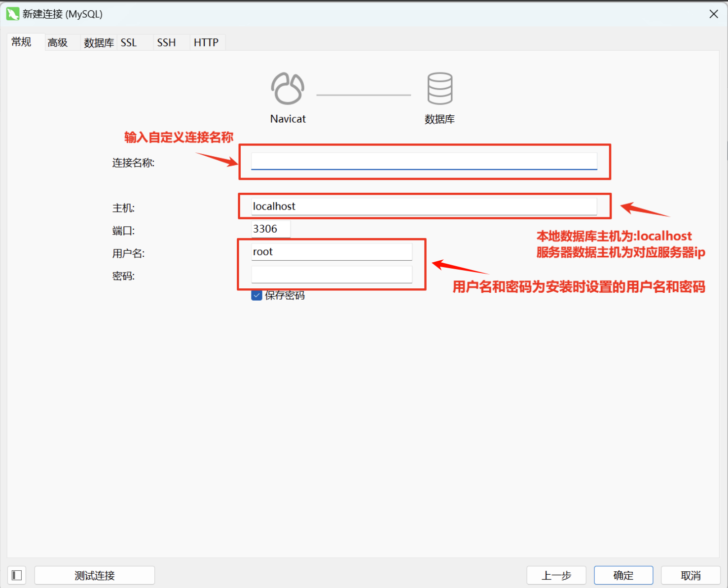The height and width of the screenshot is (588, 728).
Task: Click the database cylinder icon
Action: coord(440,89)
